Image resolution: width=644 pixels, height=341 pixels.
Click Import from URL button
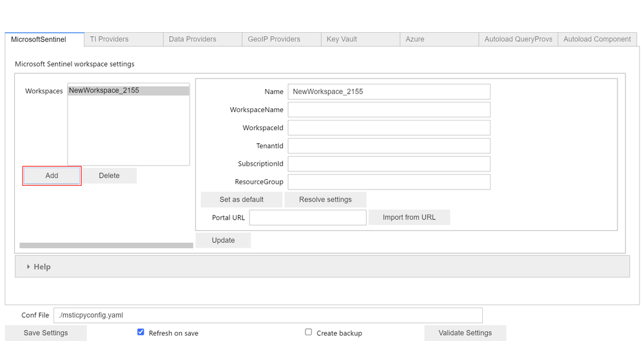(409, 217)
